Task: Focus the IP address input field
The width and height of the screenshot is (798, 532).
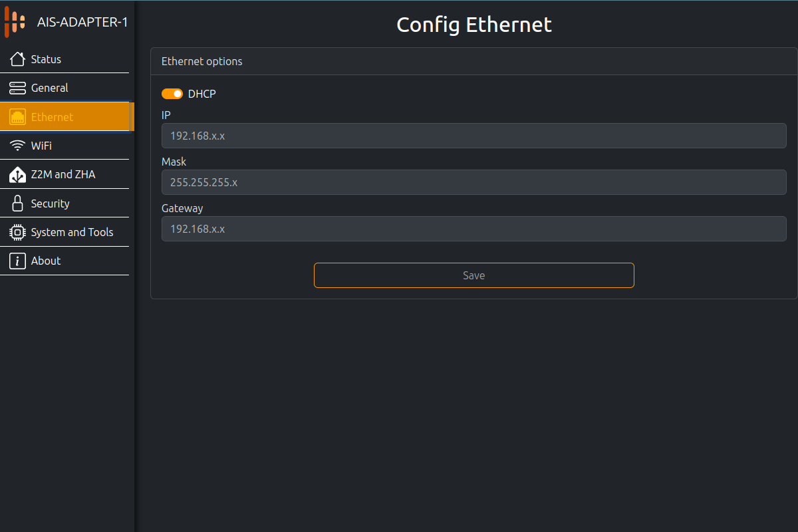Action: coord(473,136)
